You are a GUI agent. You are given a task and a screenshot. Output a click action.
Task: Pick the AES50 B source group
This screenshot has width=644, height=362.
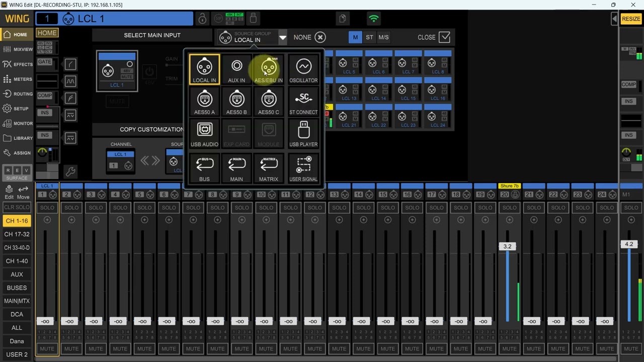pyautogui.click(x=236, y=102)
